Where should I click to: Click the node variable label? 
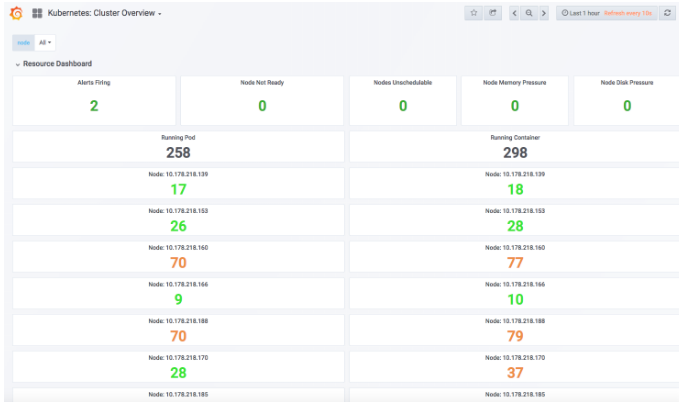point(23,42)
